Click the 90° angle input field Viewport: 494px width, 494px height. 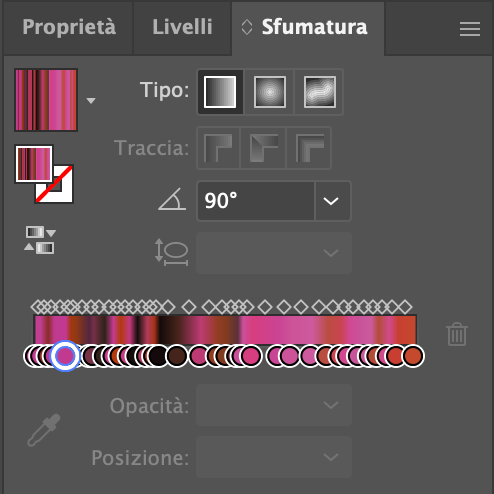point(256,201)
